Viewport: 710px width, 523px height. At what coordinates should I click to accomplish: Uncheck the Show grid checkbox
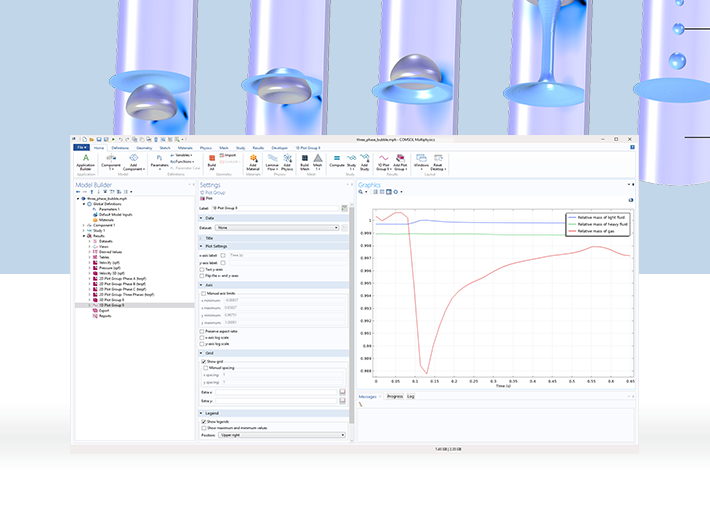pos(204,362)
